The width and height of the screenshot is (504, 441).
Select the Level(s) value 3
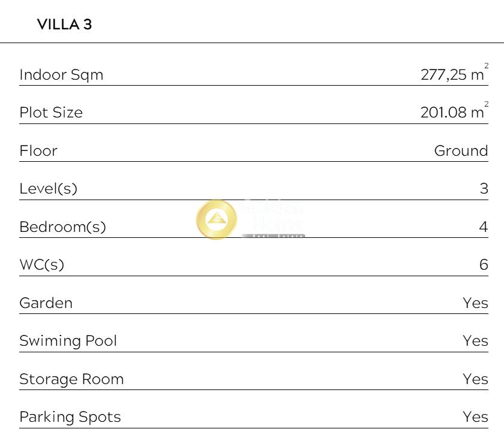484,189
